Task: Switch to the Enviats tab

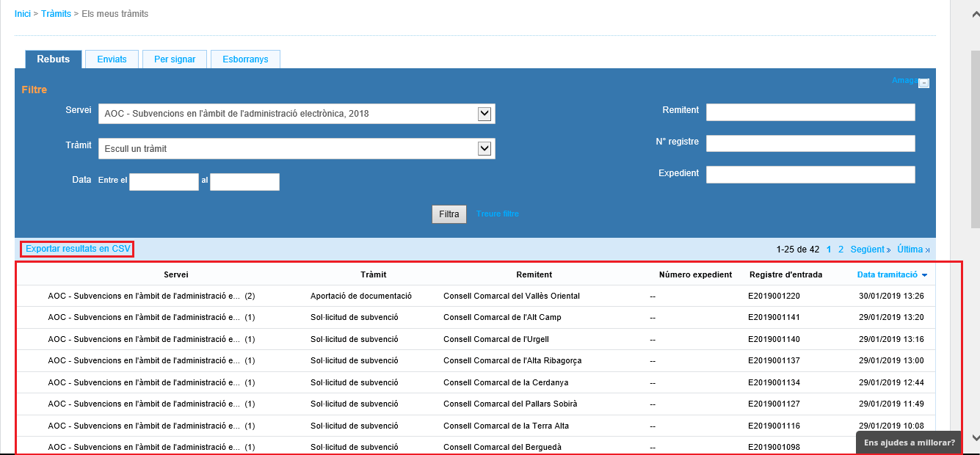Action: click(112, 59)
